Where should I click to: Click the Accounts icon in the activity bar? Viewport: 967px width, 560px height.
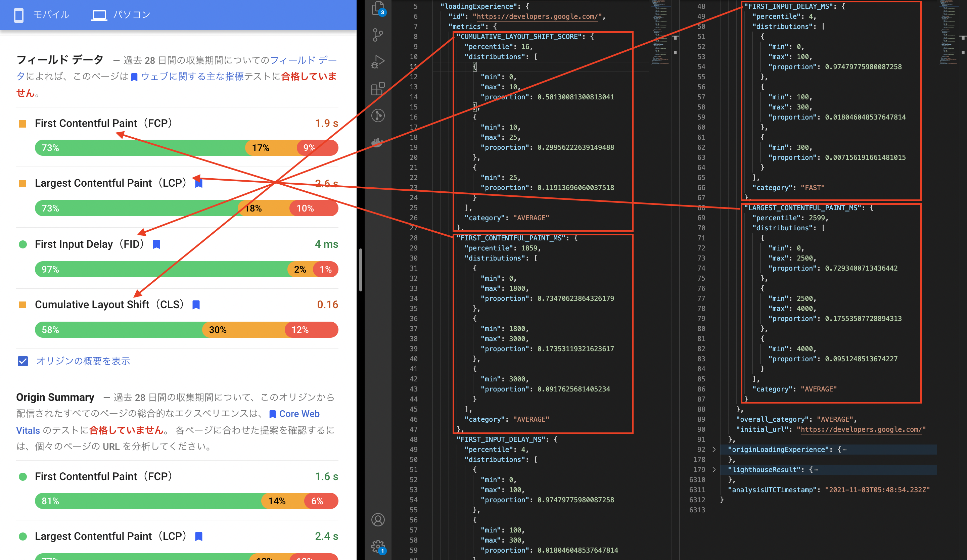[378, 520]
